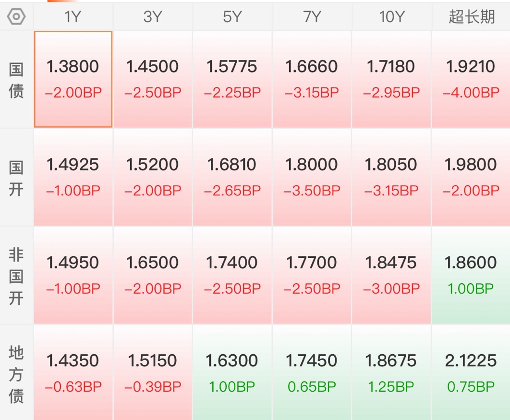Click the 地方债 5Y cell 1.6300
Image resolution: width=510 pixels, height=420 pixels.
tap(232, 373)
